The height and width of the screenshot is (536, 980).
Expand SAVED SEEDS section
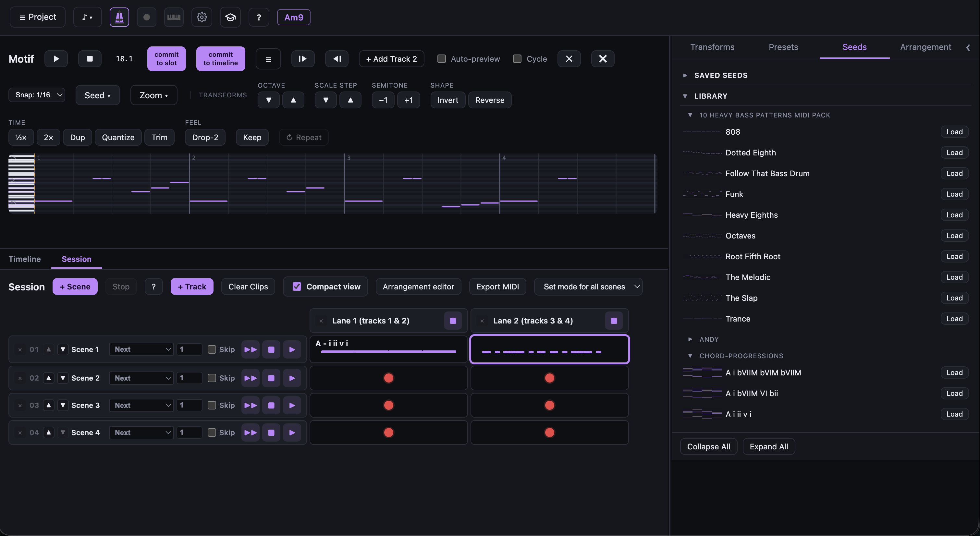point(685,75)
